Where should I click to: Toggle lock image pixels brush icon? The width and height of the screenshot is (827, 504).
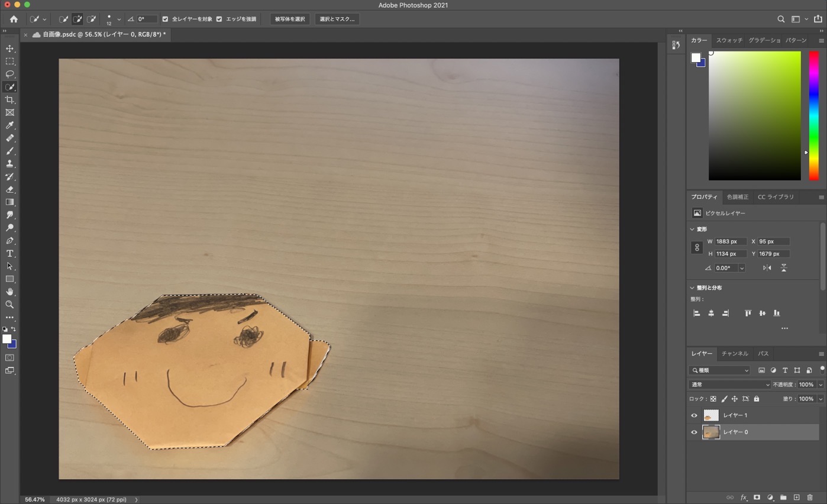(x=724, y=399)
